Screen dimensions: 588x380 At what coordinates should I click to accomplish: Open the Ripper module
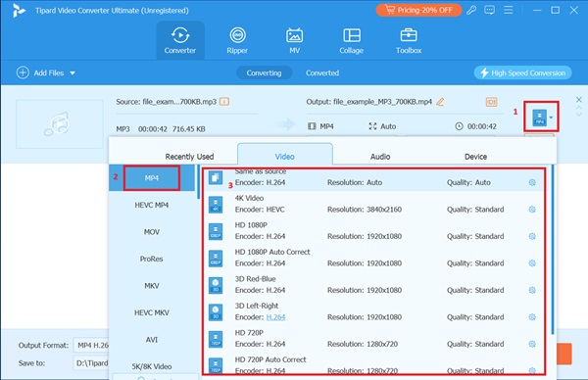point(237,40)
